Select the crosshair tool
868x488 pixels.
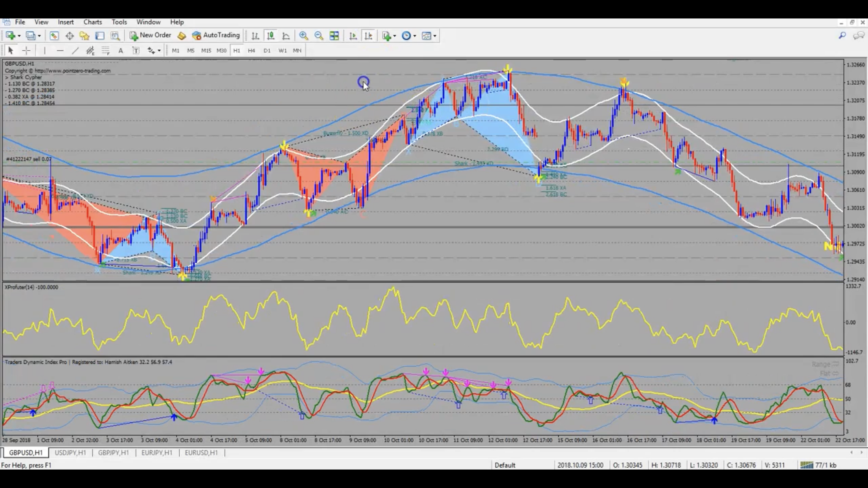click(x=26, y=50)
